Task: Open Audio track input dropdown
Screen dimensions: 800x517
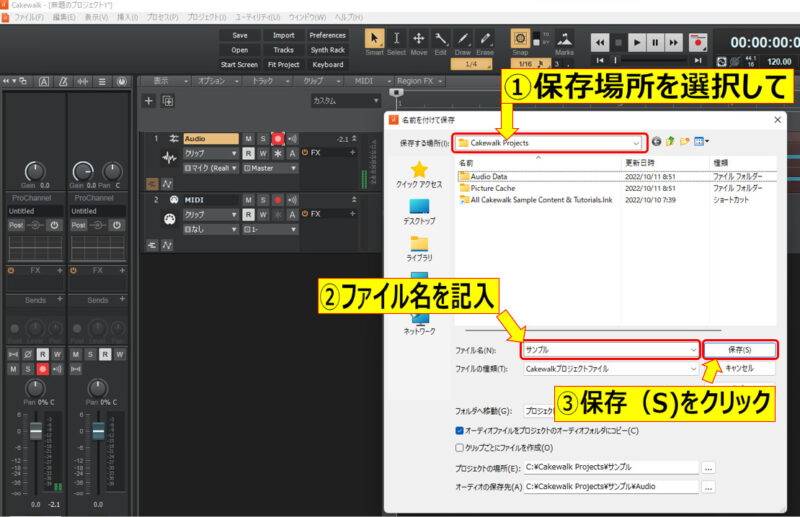Action: pos(210,168)
